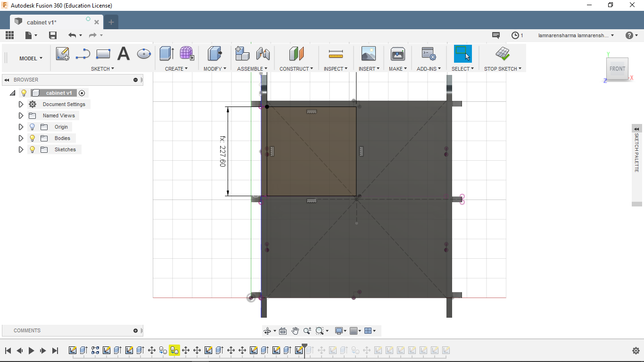Click the Stop Sketch checkmark icon

tap(503, 54)
